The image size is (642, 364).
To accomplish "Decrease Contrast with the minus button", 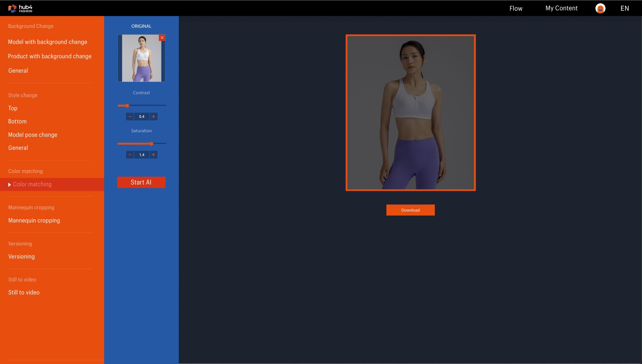I will click(130, 116).
